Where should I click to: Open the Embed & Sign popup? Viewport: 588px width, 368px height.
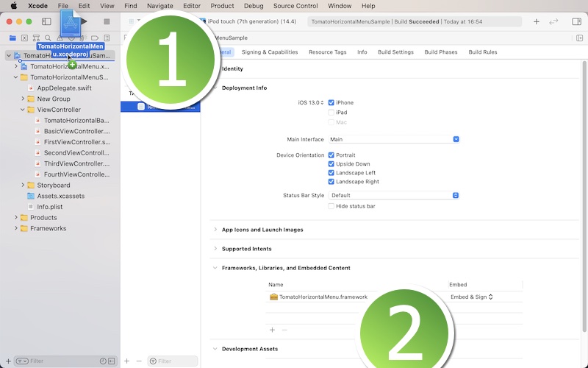[471, 297]
